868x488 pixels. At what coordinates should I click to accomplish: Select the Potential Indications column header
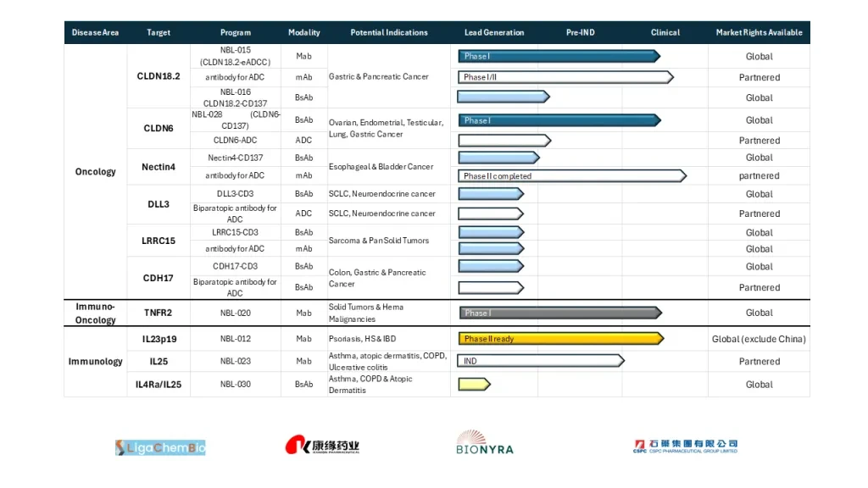(388, 33)
